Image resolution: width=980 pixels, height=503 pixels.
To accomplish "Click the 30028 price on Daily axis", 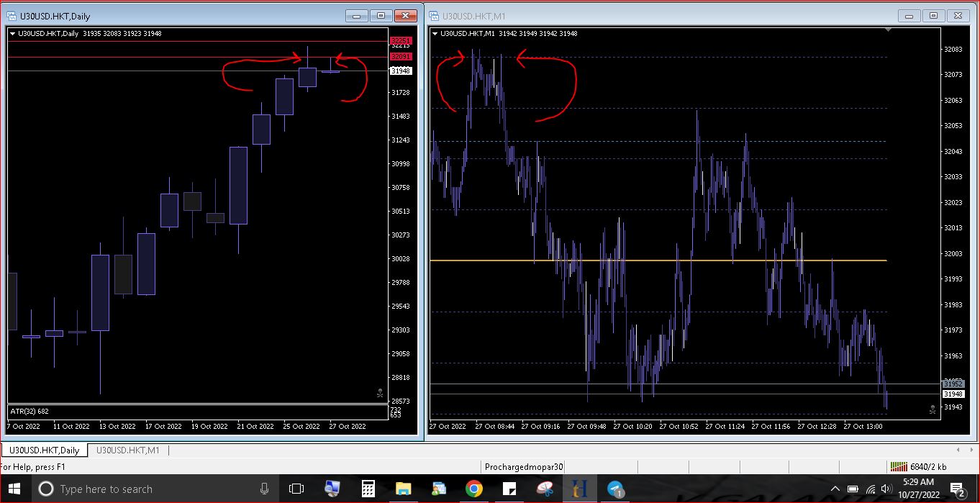I will (x=400, y=258).
